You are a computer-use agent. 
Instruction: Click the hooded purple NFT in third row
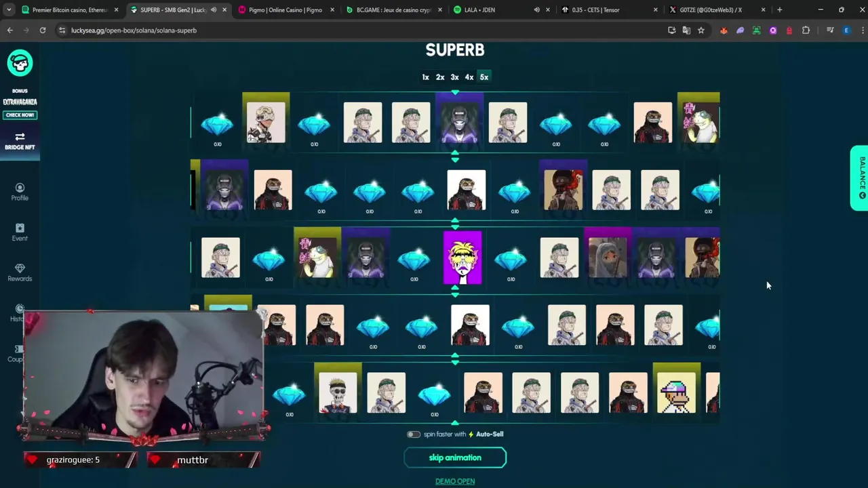click(608, 258)
